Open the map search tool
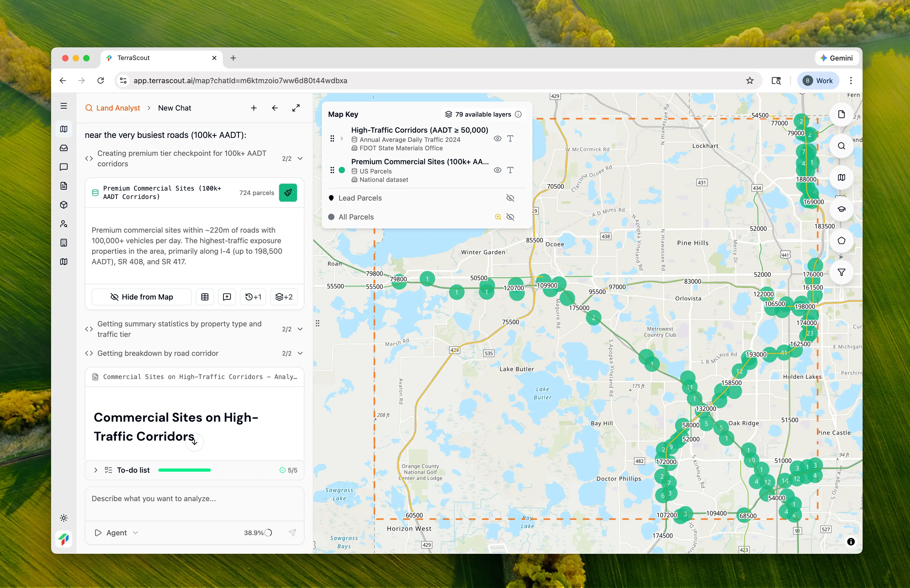 (x=841, y=146)
